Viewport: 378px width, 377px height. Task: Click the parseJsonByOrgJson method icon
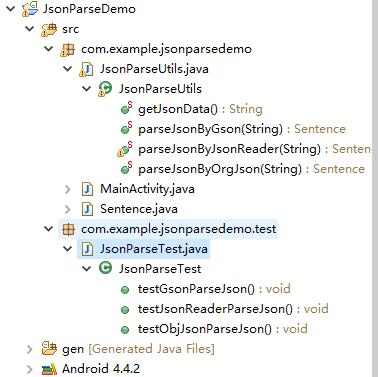pyautogui.click(x=126, y=169)
